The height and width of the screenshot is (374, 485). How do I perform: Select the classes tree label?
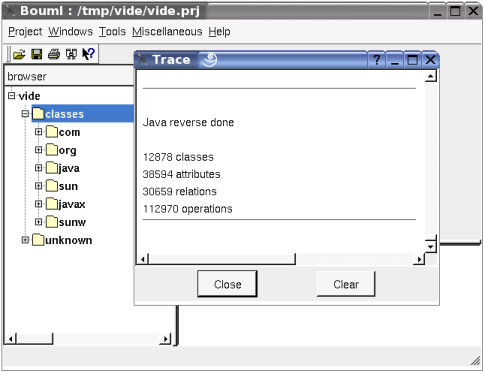tap(65, 114)
